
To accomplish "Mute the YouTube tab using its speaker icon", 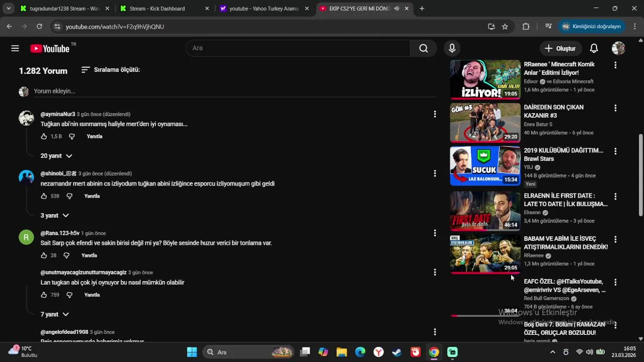I will [x=396, y=9].
